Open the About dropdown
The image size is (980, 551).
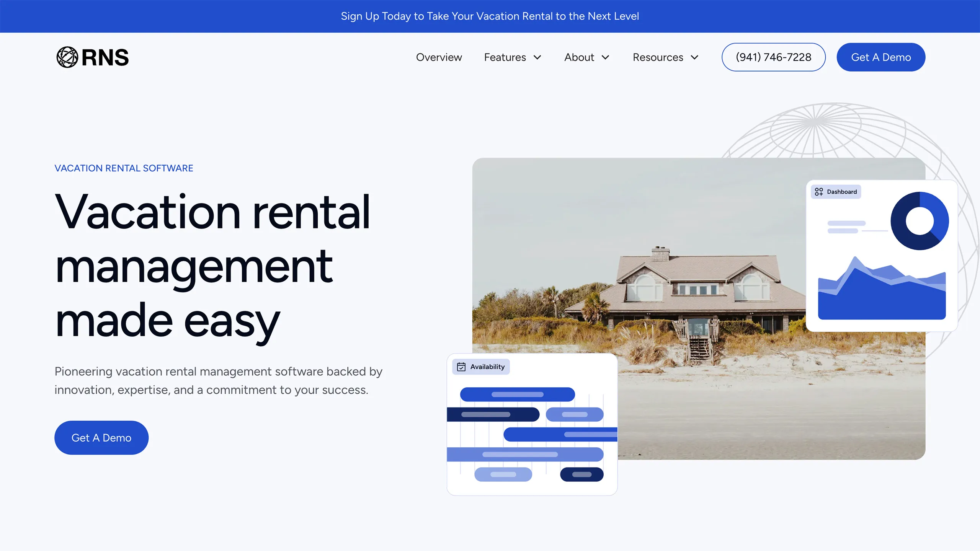[x=586, y=57]
